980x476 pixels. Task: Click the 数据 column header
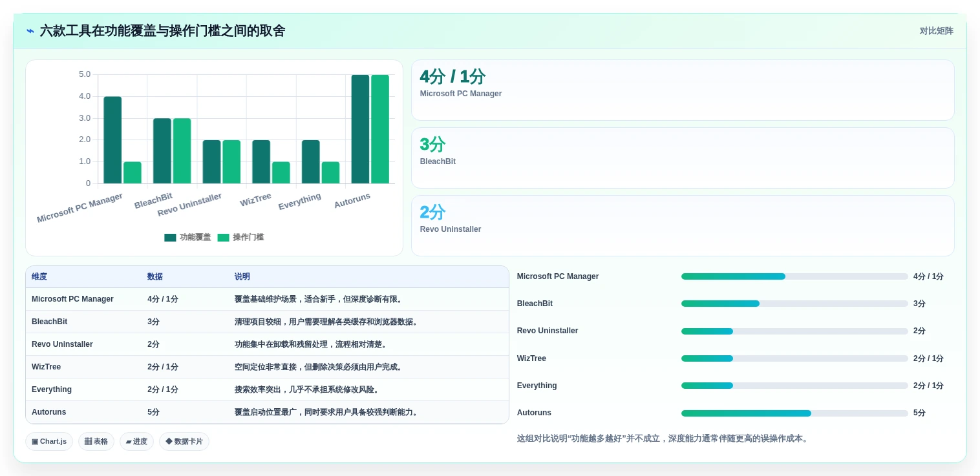pos(155,276)
